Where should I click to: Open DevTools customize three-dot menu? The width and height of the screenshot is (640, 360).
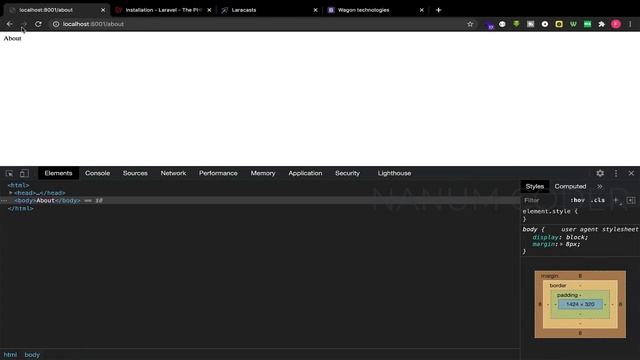(616, 173)
